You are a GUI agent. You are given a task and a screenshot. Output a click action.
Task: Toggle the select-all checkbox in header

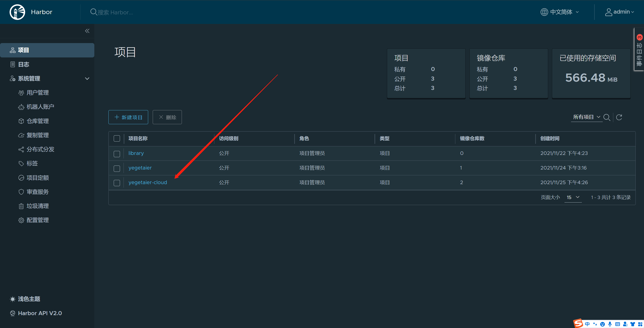pos(117,139)
